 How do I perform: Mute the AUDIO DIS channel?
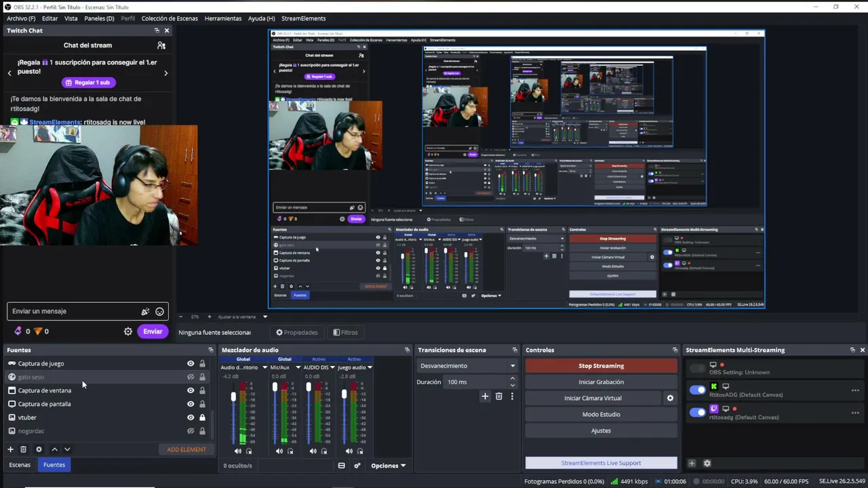(313, 451)
